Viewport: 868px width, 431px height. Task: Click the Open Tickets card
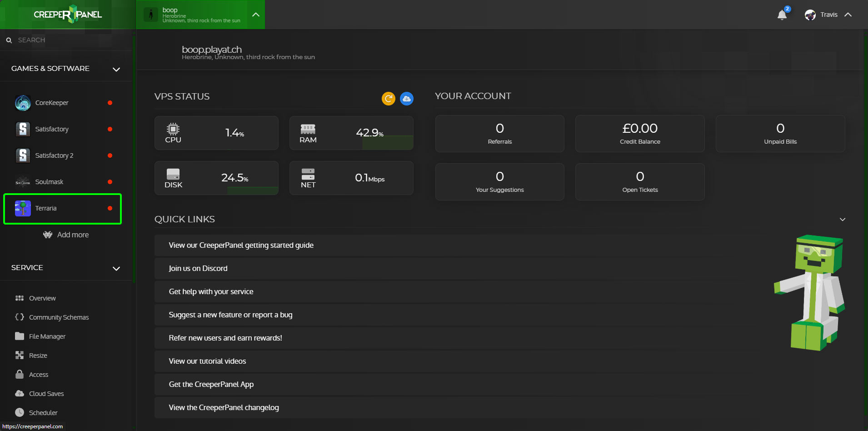click(640, 182)
